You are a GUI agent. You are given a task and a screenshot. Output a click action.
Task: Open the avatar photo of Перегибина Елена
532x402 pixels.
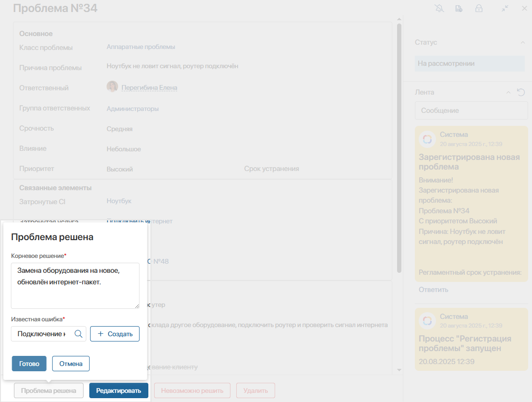pos(112,86)
